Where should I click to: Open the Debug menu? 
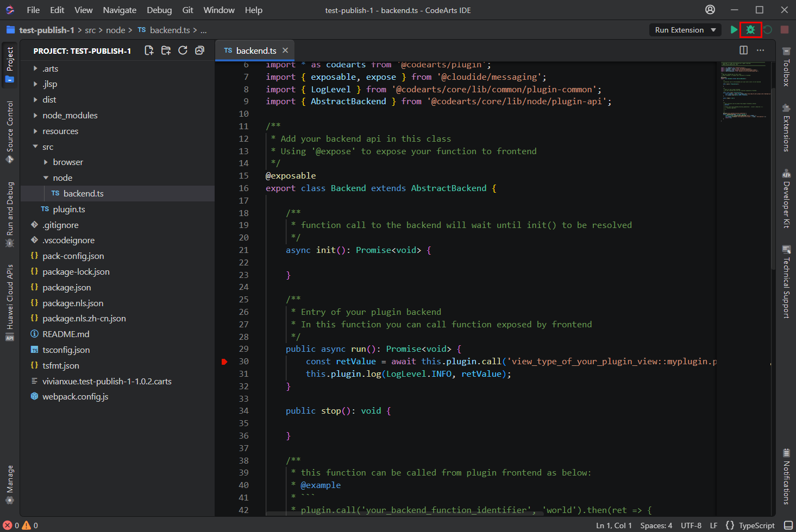tap(159, 10)
